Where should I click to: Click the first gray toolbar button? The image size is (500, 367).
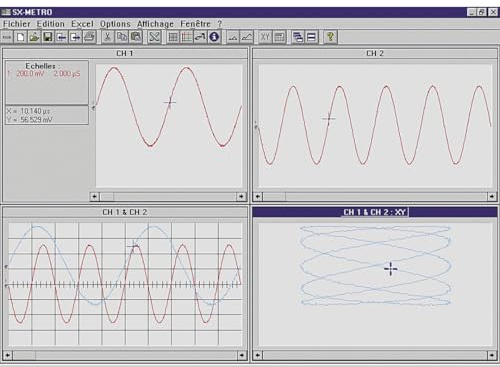pos(7,37)
